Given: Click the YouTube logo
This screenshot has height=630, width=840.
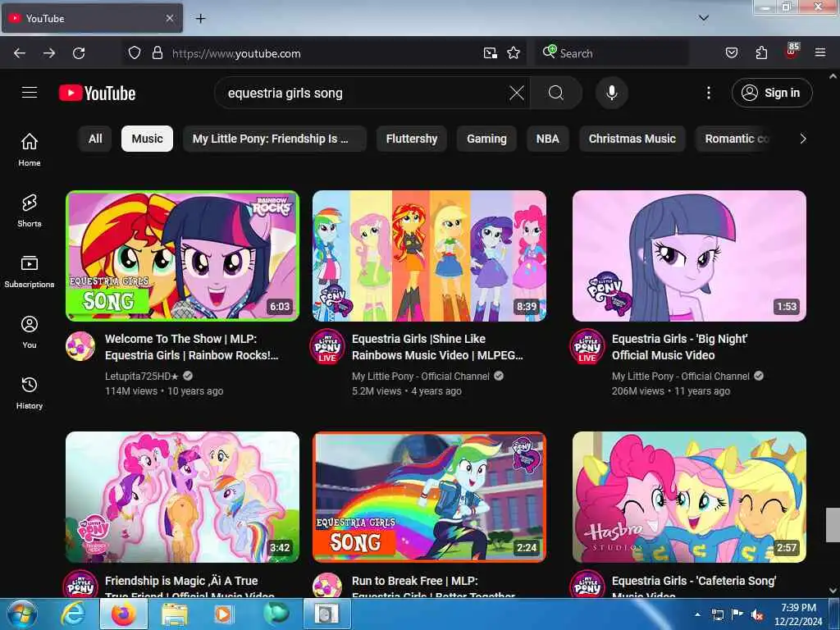Looking at the screenshot, I should coord(97,94).
